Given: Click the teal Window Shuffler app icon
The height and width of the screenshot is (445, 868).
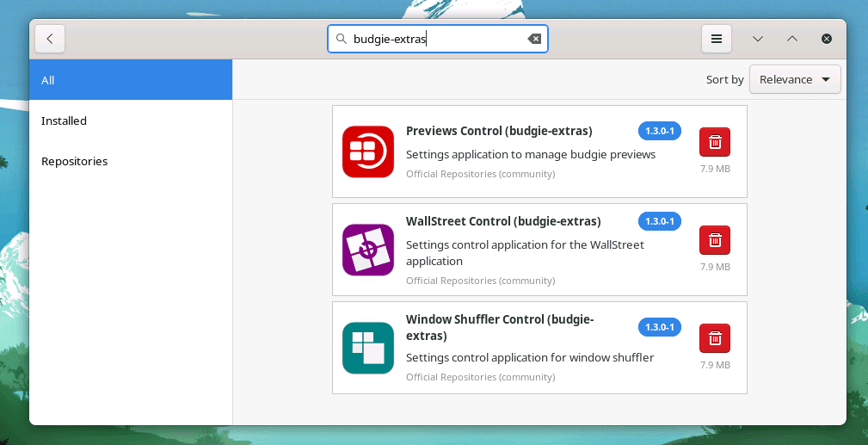Looking at the screenshot, I should coord(368,348).
